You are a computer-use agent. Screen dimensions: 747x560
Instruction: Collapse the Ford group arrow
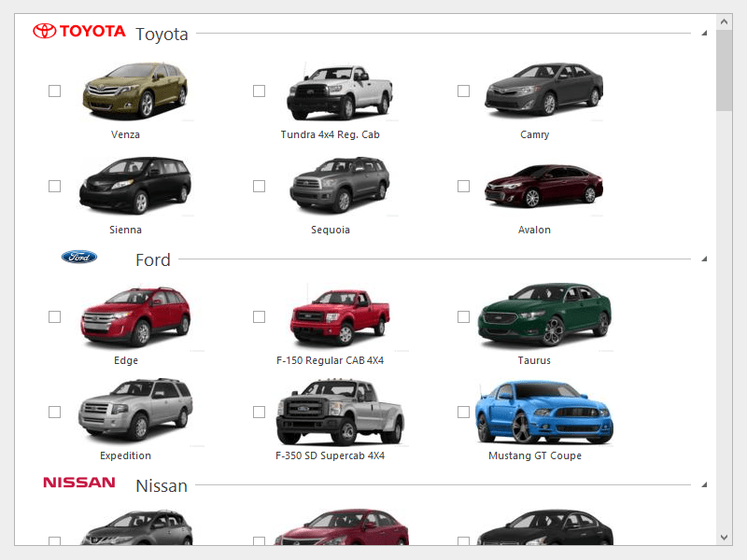pos(703,259)
